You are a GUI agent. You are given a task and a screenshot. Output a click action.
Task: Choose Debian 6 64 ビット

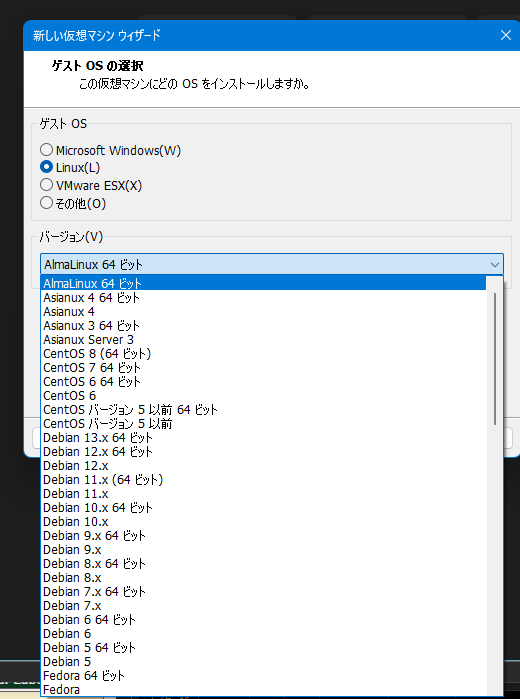pos(263,620)
